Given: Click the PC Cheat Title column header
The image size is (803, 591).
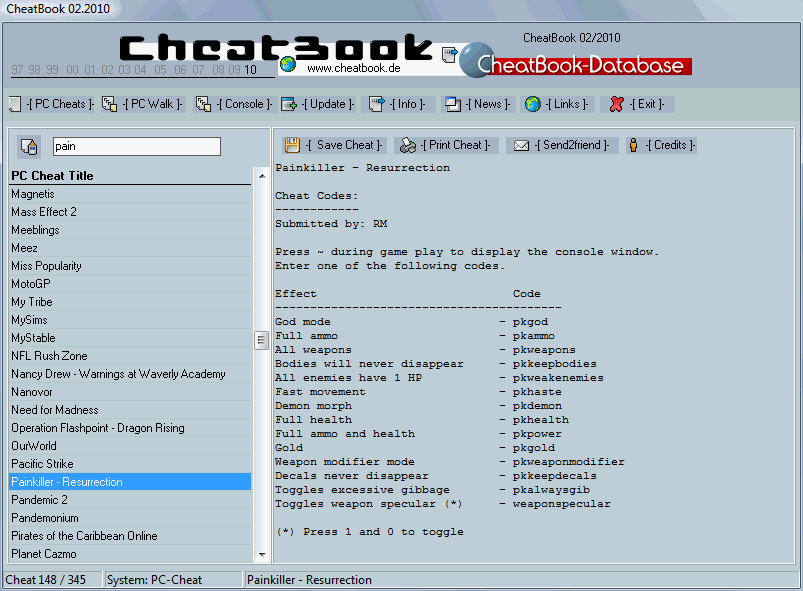Looking at the screenshot, I should [x=131, y=176].
